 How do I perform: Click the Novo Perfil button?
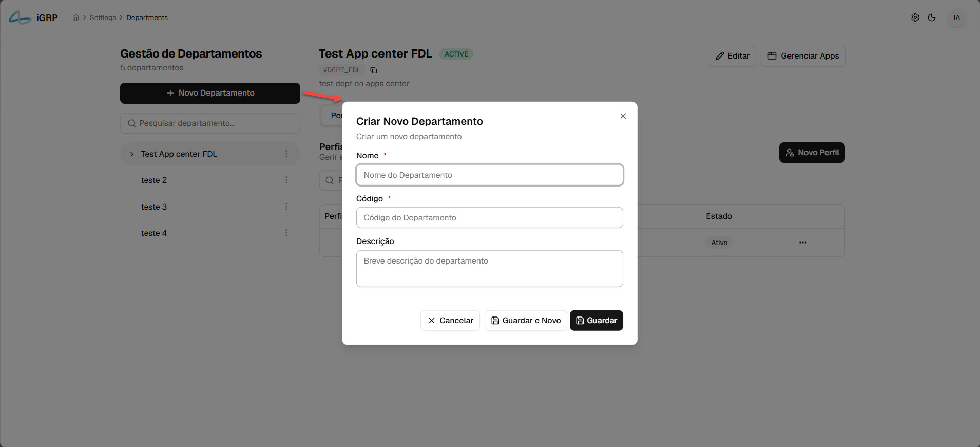point(812,153)
